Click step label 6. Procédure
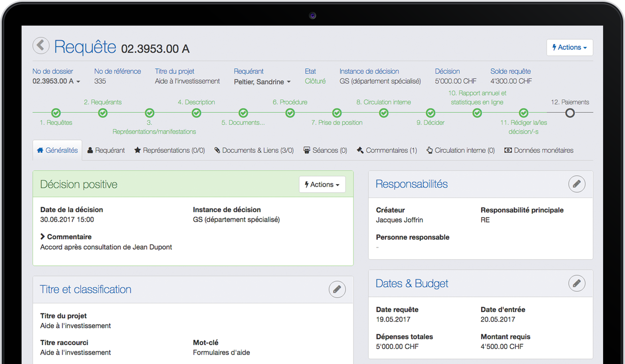This screenshot has width=625, height=364. 290,102
